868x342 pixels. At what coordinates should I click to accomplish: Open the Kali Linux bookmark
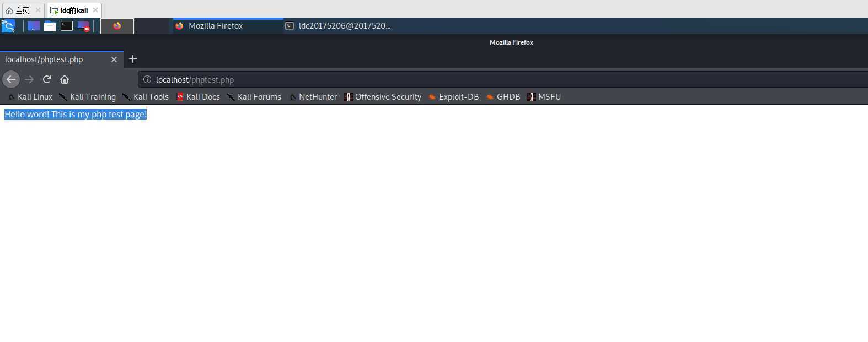point(30,97)
